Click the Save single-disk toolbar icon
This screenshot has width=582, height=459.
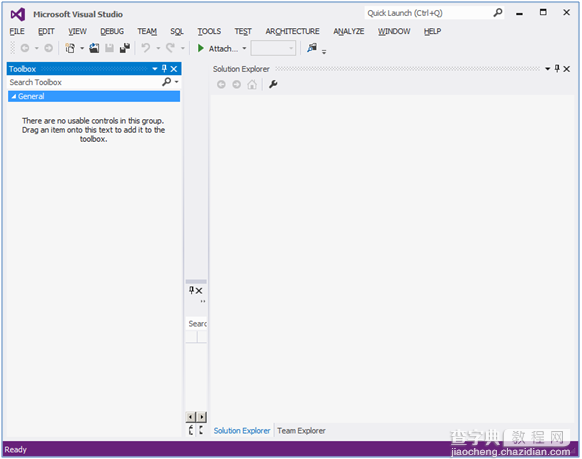click(x=109, y=48)
